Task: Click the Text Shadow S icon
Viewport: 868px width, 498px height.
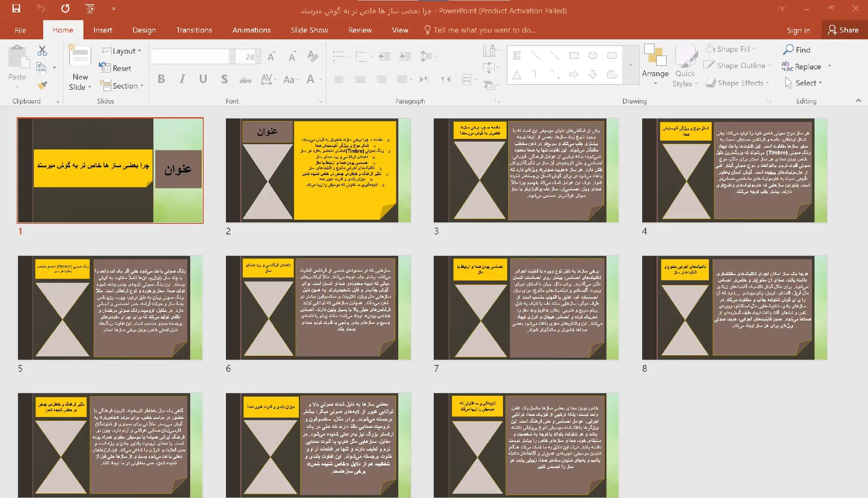Action: (224, 79)
